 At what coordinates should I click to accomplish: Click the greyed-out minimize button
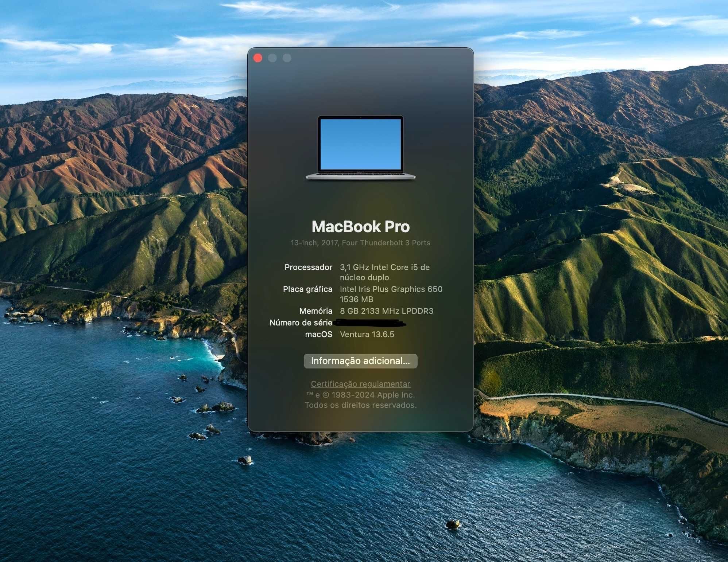point(272,58)
